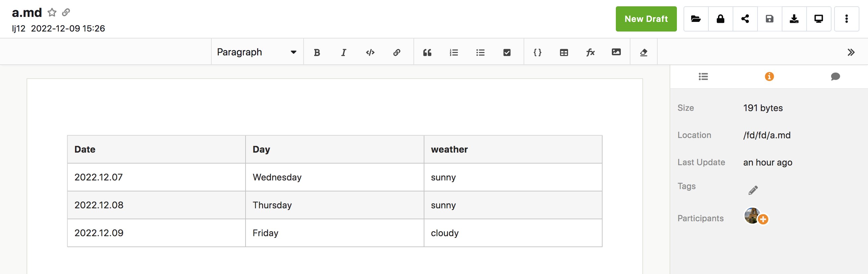
Task: Switch to the comments tab
Action: tap(835, 77)
